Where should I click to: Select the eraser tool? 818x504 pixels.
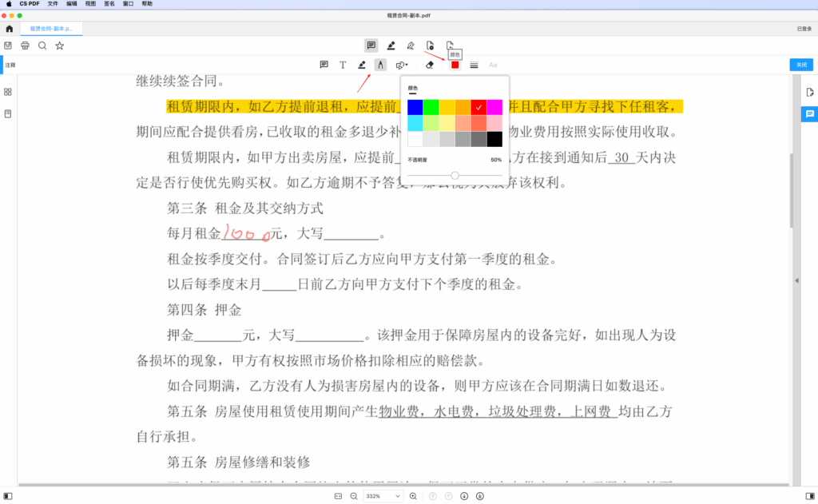click(x=429, y=65)
